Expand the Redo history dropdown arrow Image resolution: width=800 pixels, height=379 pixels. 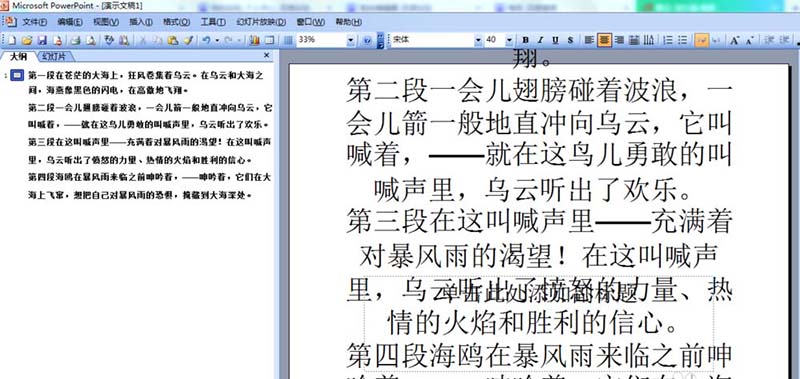239,40
